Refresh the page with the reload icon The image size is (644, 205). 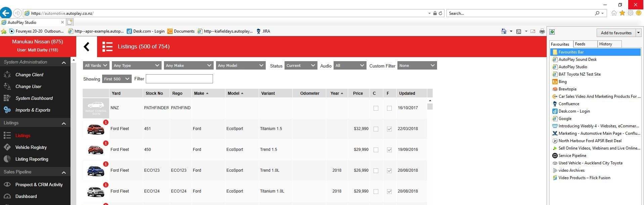(x=440, y=13)
